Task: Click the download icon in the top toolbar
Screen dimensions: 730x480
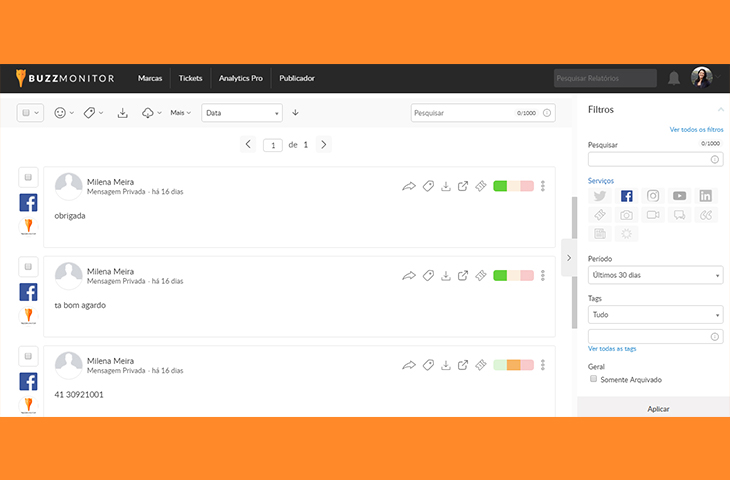Action: (123, 113)
